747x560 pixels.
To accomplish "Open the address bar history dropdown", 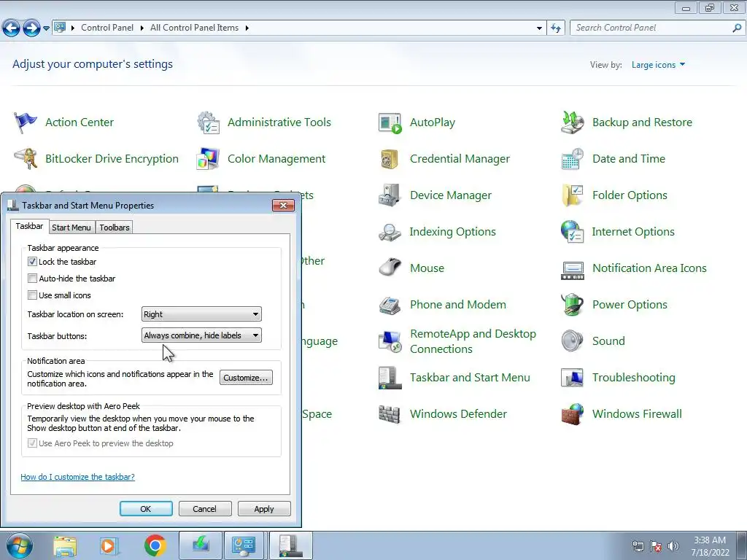I will (539, 28).
